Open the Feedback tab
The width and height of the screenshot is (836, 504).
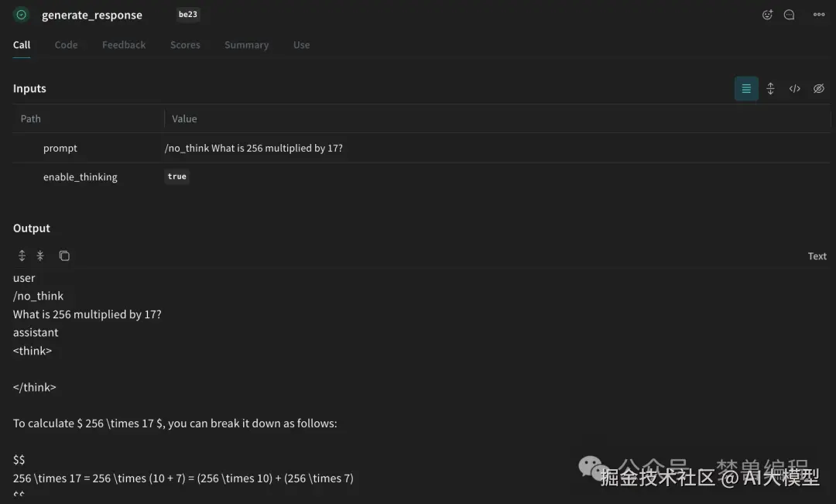pos(124,45)
